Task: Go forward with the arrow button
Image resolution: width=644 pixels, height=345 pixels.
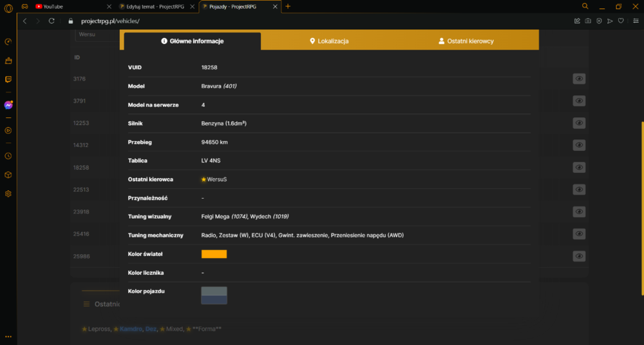Action: pyautogui.click(x=38, y=21)
